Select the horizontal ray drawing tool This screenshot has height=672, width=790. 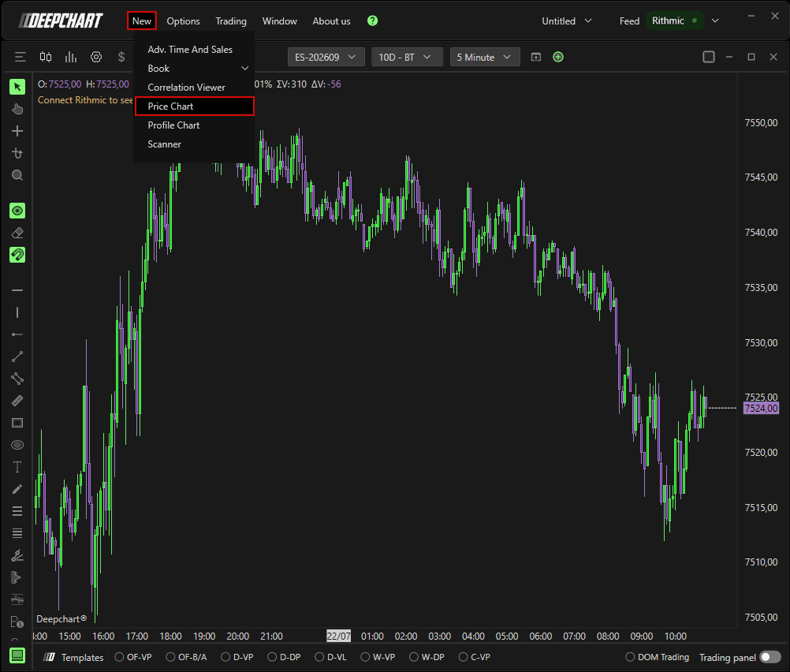pos(17,334)
